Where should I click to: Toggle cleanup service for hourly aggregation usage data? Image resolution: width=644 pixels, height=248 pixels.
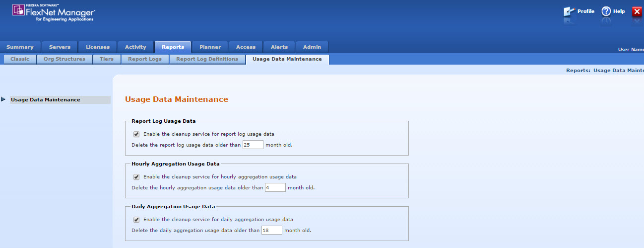pos(136,177)
